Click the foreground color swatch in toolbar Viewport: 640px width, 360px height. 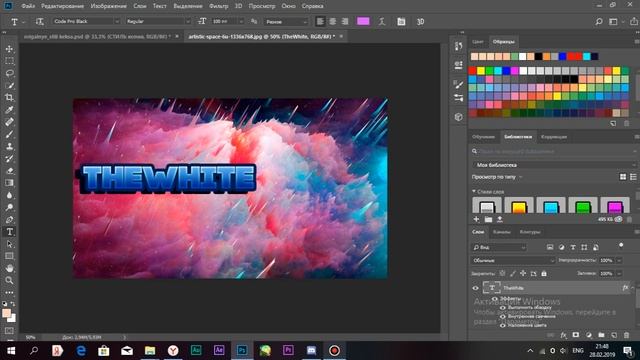click(6, 313)
